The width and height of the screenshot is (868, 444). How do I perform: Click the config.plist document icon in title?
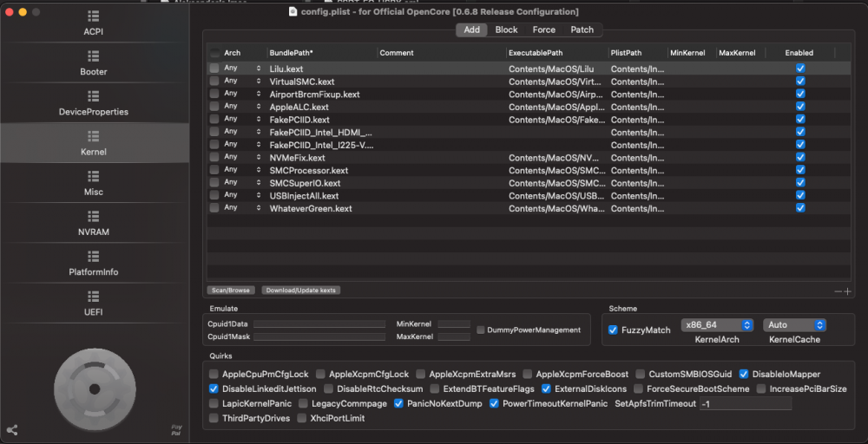293,11
